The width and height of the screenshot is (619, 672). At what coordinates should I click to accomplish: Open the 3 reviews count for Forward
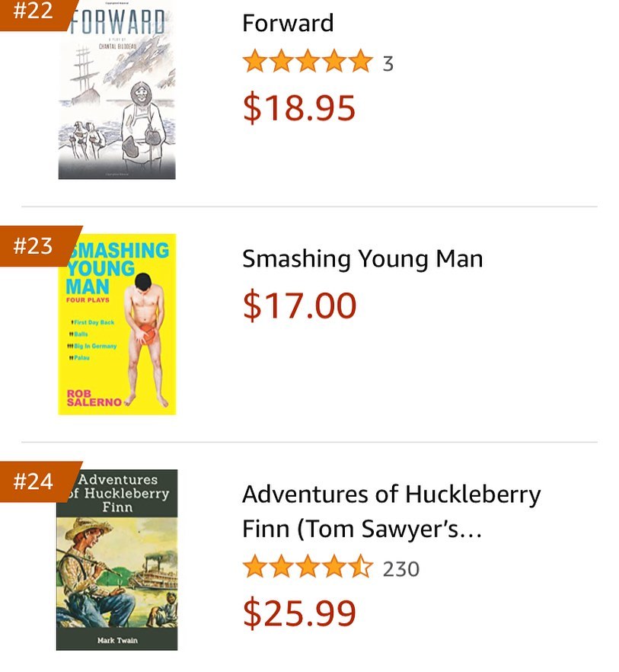click(388, 63)
